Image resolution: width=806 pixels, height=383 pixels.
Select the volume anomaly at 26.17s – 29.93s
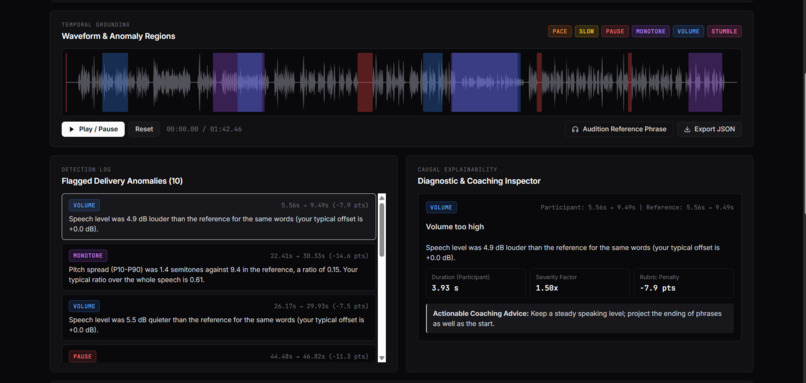tap(219, 317)
